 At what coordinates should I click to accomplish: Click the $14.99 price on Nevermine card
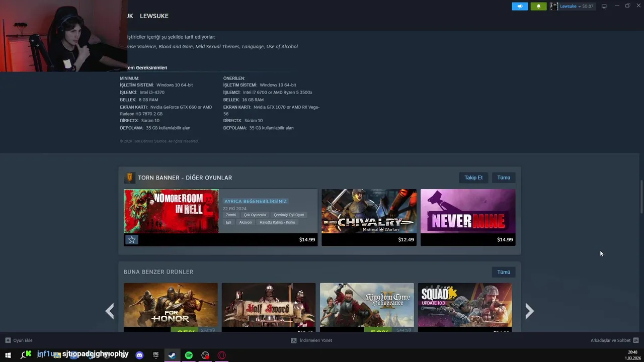[505, 240]
